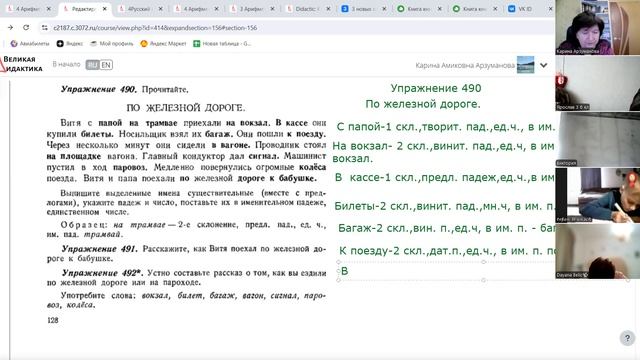
Task: Close the Редактир... tab
Action: pos(104,9)
